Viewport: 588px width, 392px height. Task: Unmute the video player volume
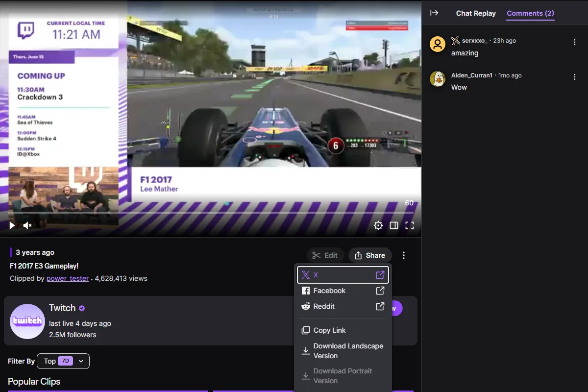point(27,225)
